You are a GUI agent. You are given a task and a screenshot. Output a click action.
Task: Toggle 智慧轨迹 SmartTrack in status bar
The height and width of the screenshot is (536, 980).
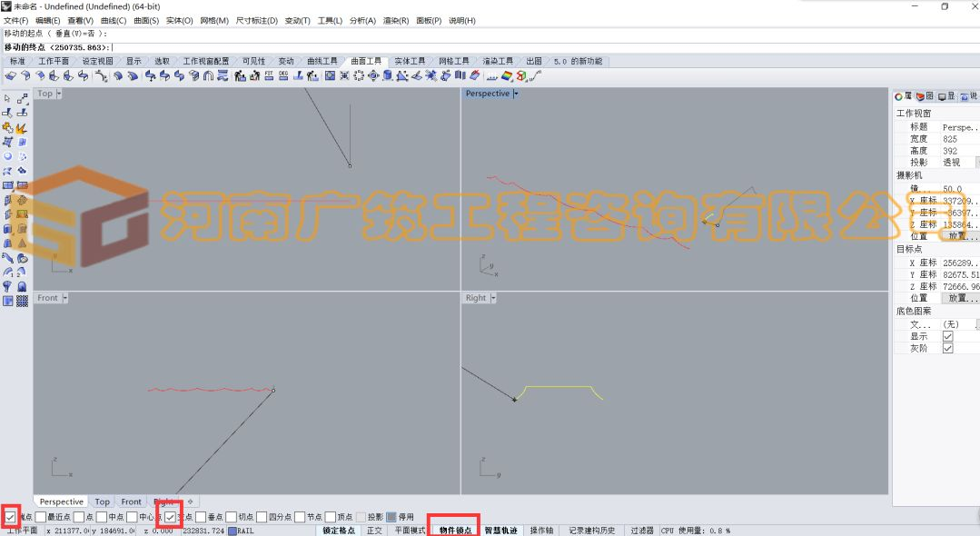pos(500,531)
